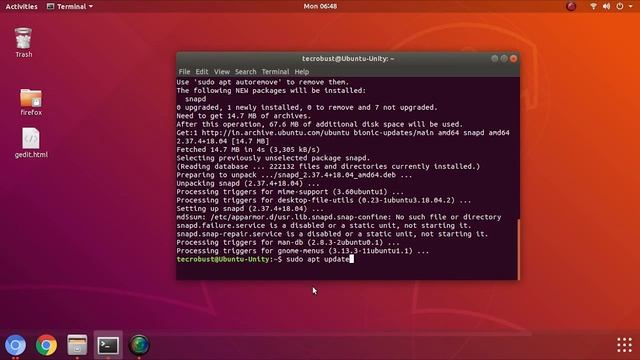Click the Wi-Fi network indicator
Viewport: 640px width, 360px height.
click(593, 6)
